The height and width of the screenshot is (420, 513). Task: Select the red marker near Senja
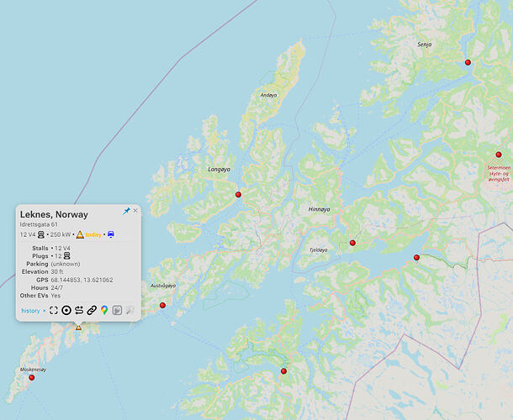(468, 62)
